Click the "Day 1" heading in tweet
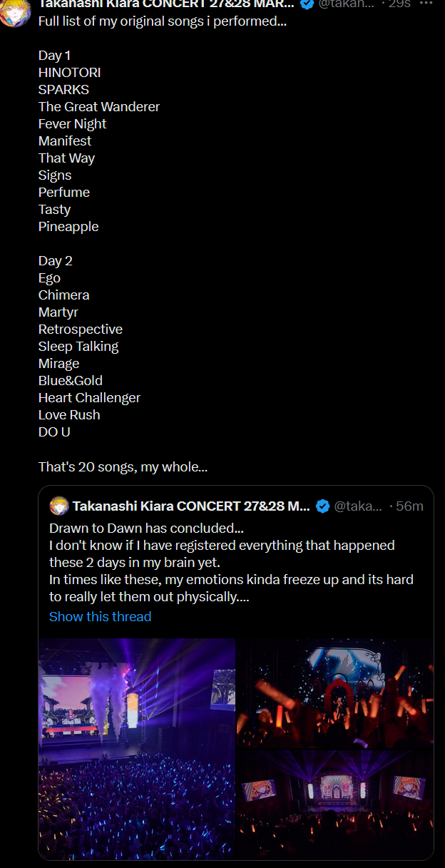Viewport: 445px width, 868px height. pos(54,55)
